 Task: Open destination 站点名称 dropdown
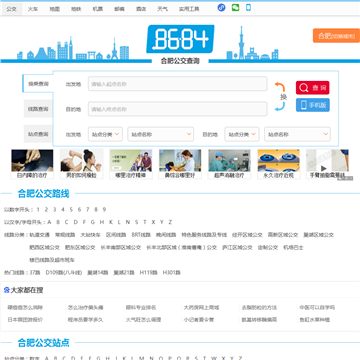click(x=297, y=134)
